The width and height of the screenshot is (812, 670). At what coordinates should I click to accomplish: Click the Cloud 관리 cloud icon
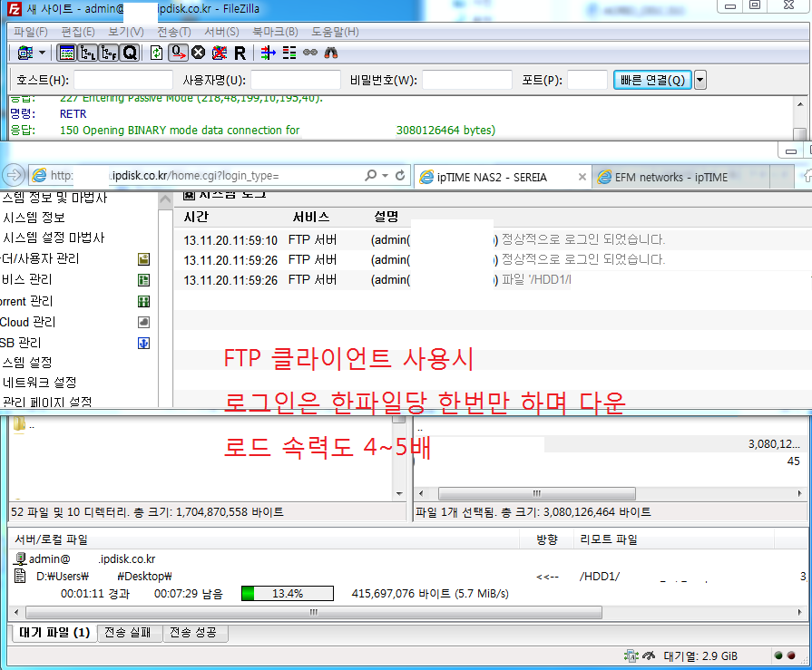(x=144, y=323)
